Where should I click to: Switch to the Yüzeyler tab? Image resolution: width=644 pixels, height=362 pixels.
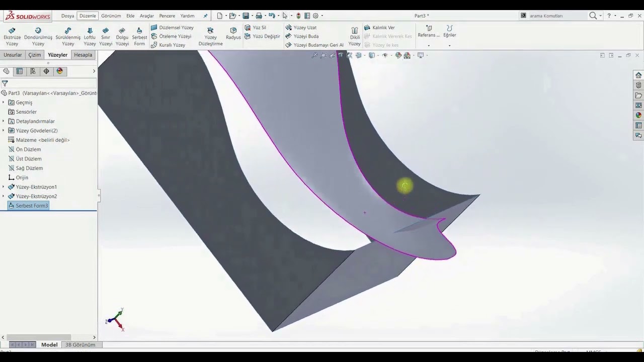57,55
